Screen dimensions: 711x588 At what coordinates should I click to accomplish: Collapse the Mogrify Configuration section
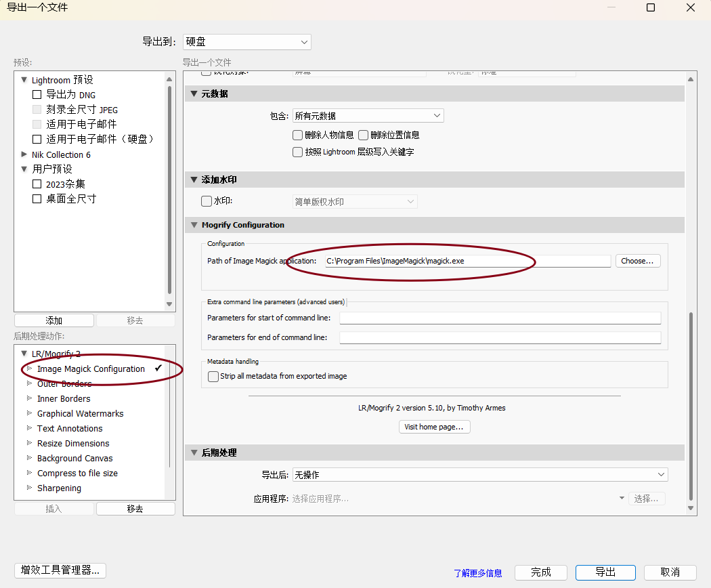click(194, 224)
